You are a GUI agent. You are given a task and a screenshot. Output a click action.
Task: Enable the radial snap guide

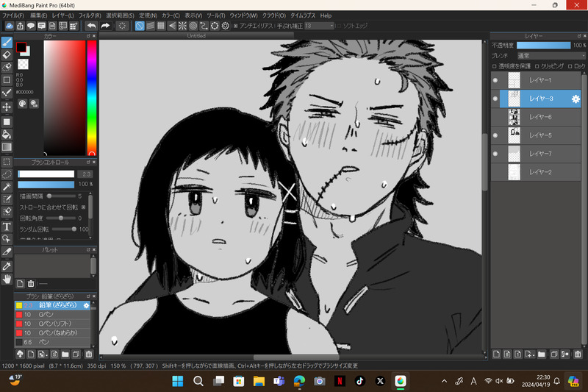point(182,26)
